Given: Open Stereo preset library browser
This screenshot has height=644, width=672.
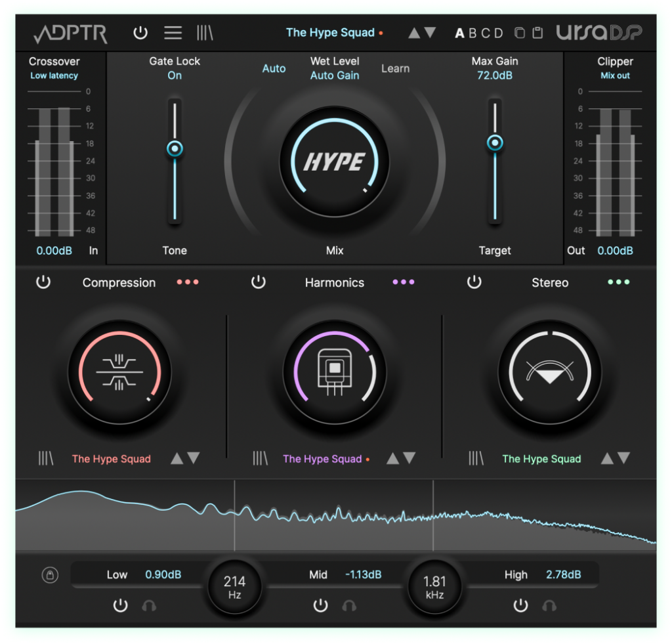Looking at the screenshot, I should 476,458.
